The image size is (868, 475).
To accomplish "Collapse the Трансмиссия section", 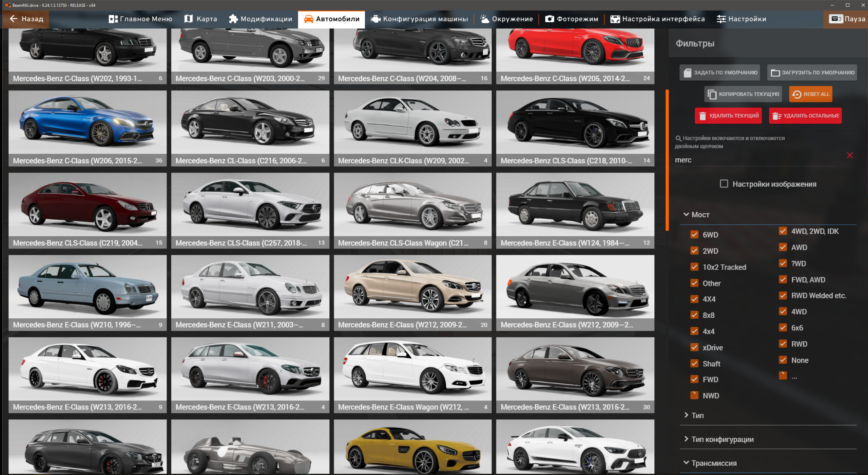I will coord(768,463).
